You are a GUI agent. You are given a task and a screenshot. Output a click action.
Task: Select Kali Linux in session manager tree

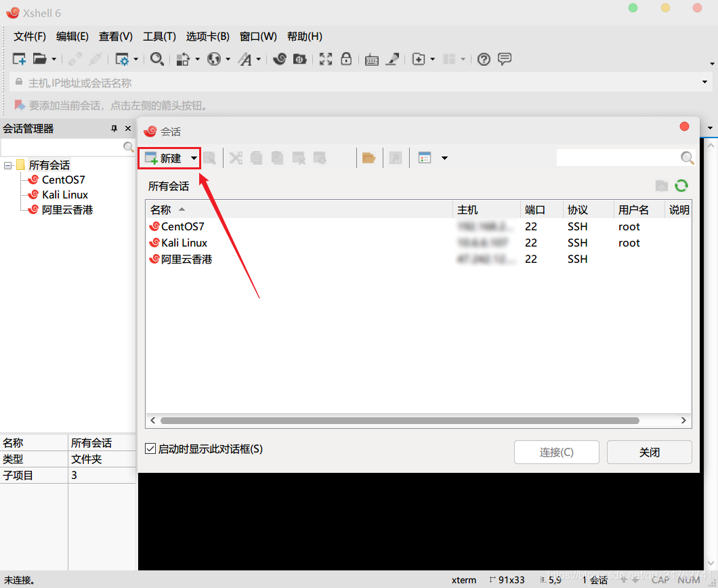(x=64, y=195)
